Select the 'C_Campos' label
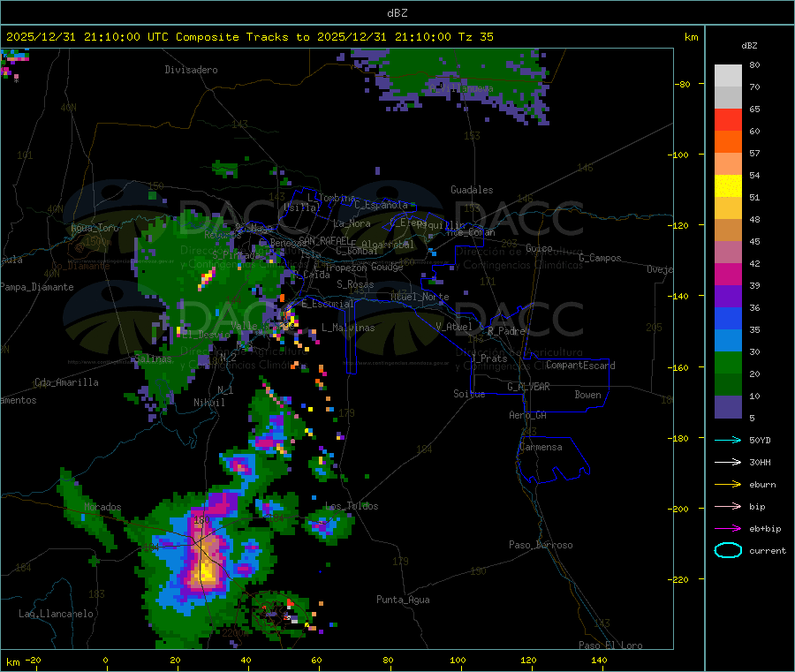This screenshot has width=795, height=672. [x=601, y=258]
